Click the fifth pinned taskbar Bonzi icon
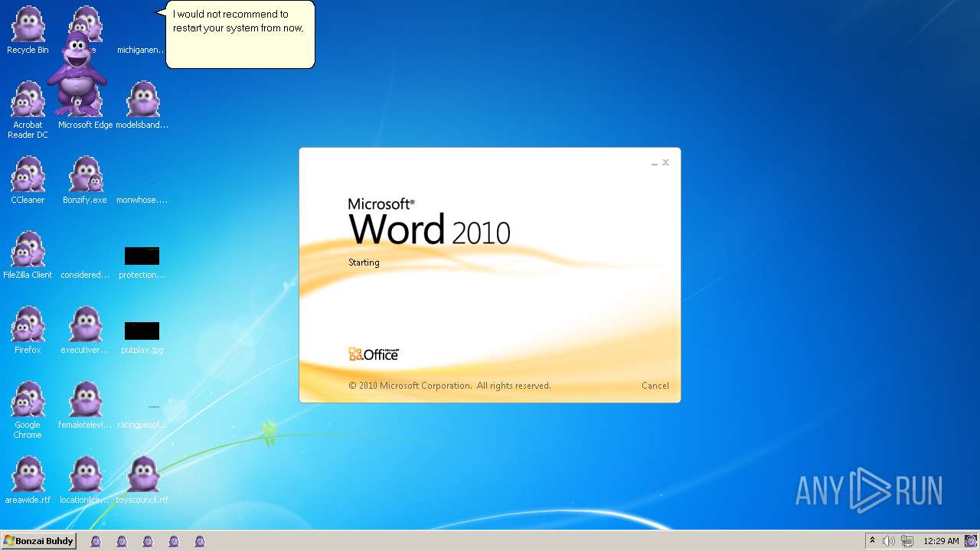Image resolution: width=980 pixels, height=551 pixels. point(200,541)
